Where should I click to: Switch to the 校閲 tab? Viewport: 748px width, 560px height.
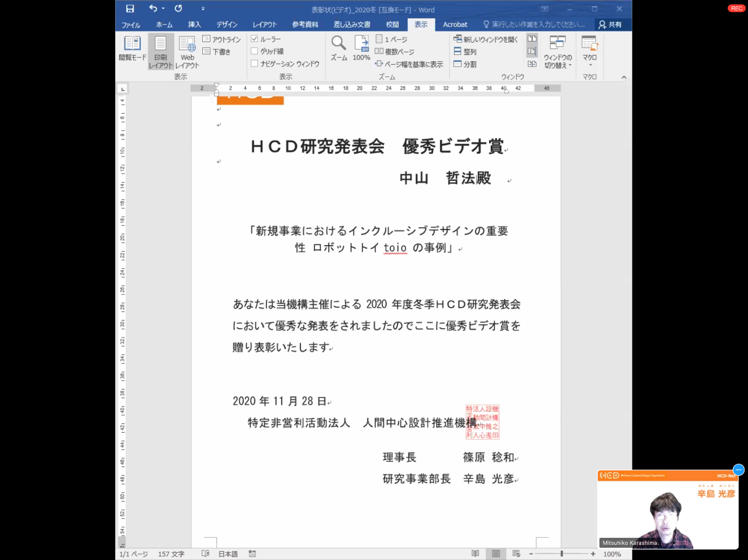(x=392, y=25)
